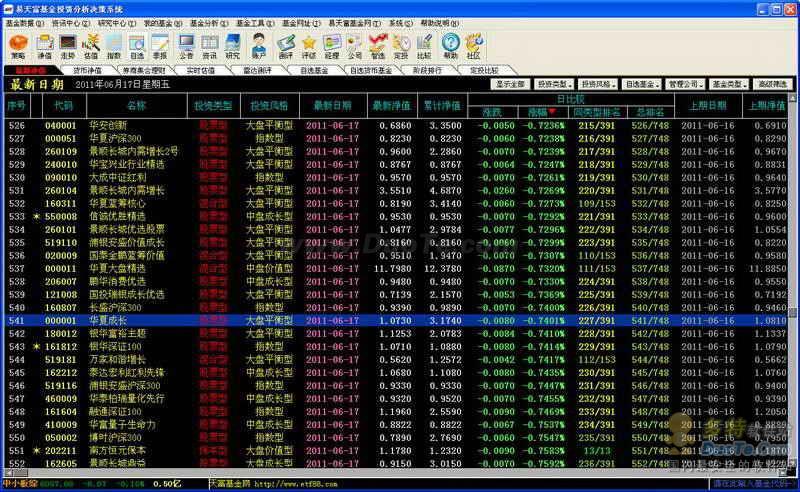Click the star marker beside 161812 银华深证100

(36, 347)
